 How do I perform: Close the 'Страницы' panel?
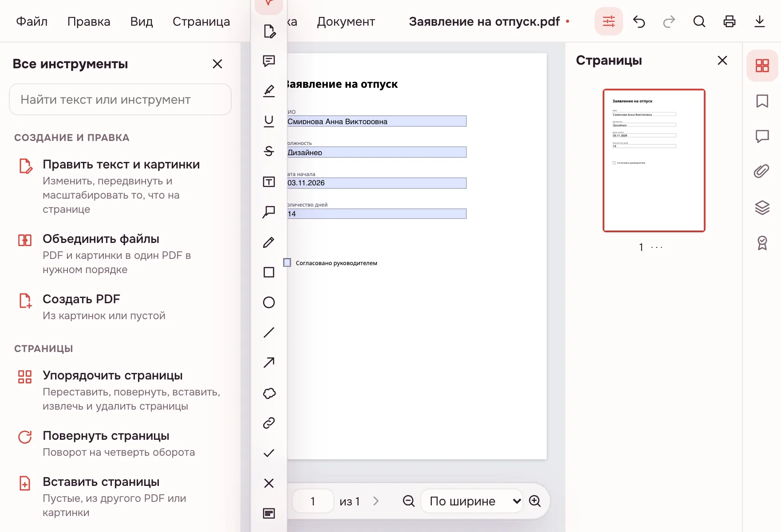coord(722,60)
